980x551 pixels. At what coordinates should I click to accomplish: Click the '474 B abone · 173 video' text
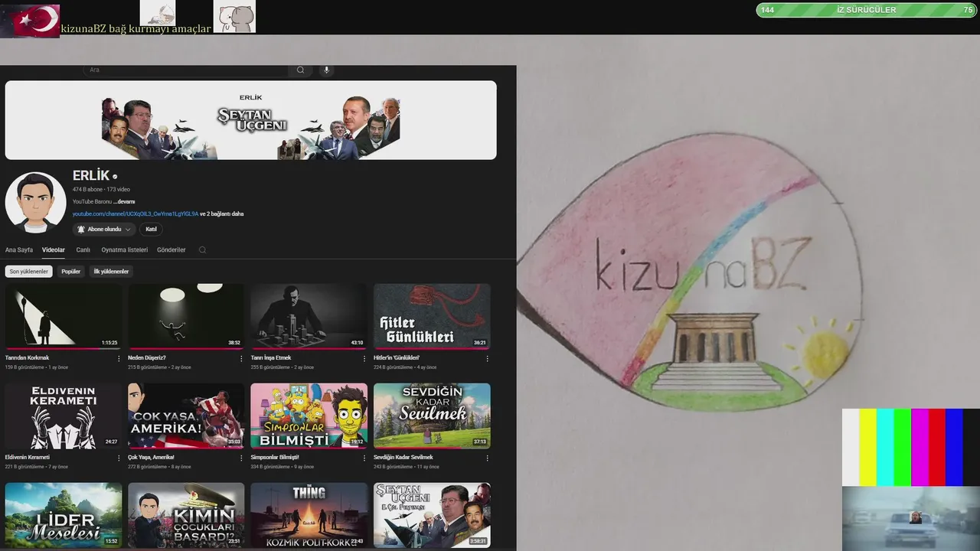[x=101, y=190]
